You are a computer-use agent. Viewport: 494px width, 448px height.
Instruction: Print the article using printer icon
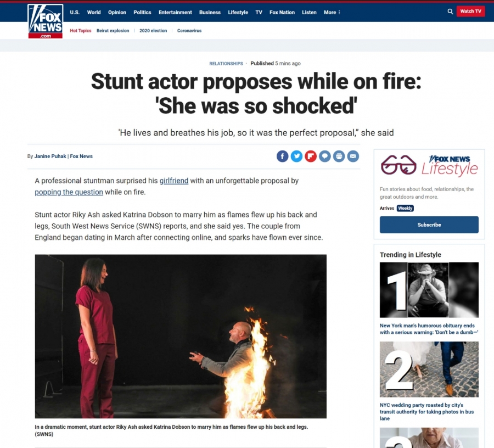(x=339, y=156)
